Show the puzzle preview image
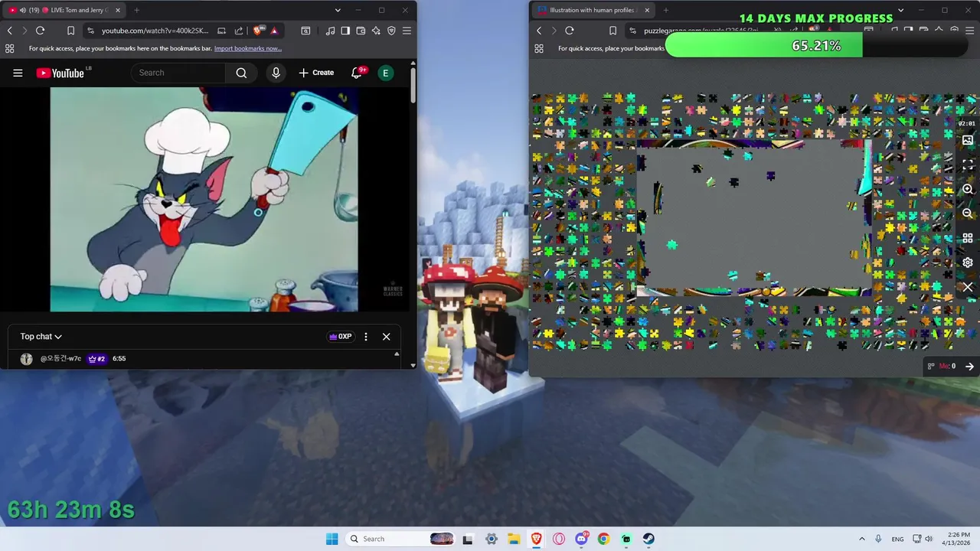Screen dimensions: 980x551 coord(968,140)
